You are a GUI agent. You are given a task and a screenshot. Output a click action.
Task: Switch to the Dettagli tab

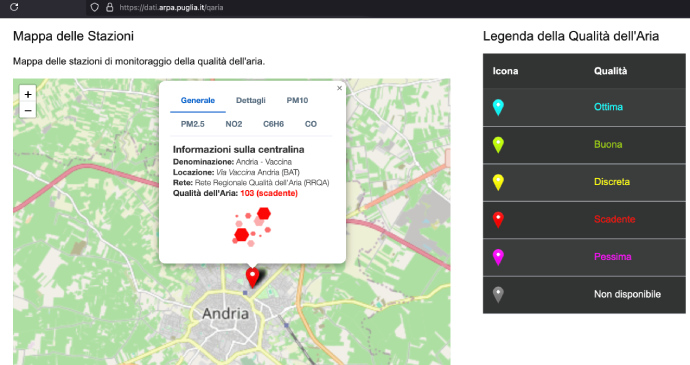pyautogui.click(x=250, y=100)
